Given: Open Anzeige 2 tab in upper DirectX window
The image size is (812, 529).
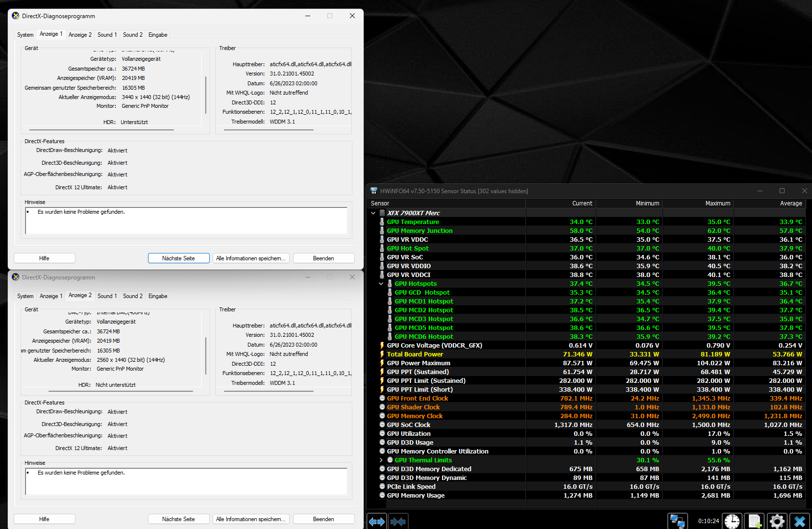Looking at the screenshot, I should 80,35.
